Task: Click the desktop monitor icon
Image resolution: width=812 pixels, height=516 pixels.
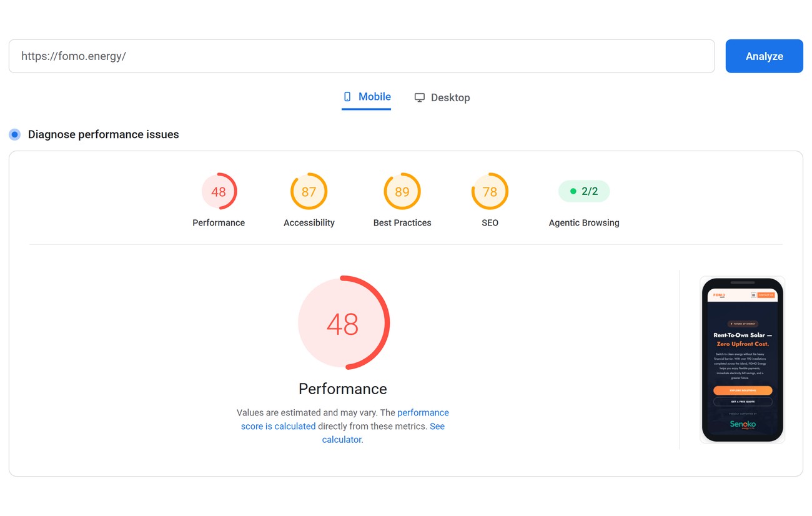Action: point(420,97)
